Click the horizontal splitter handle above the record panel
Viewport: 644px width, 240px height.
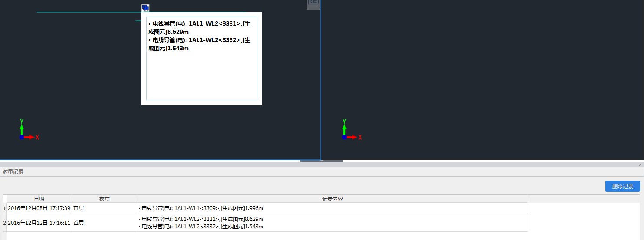321,161
